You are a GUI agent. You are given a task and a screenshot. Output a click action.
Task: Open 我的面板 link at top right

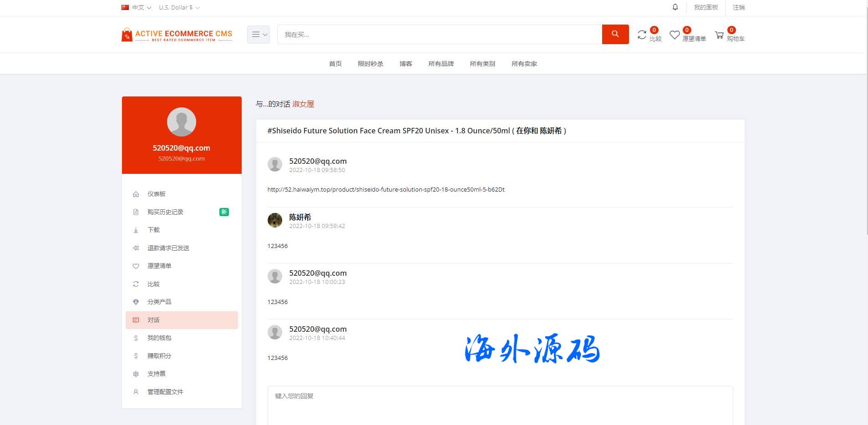(x=706, y=7)
